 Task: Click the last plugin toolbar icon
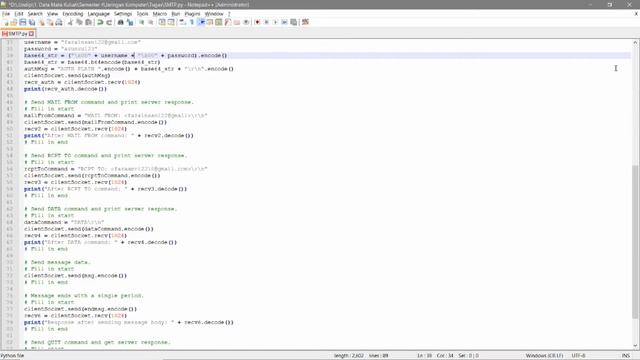click(x=305, y=22)
